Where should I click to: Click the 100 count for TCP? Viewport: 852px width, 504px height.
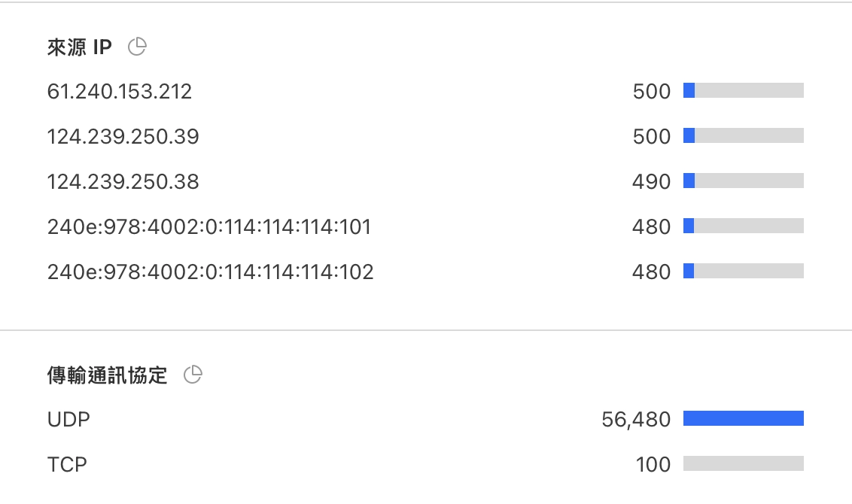(x=653, y=464)
